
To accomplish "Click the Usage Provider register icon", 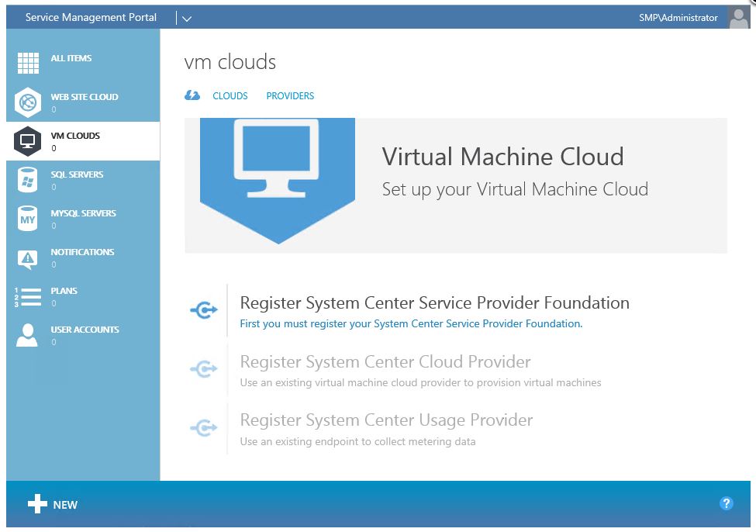I will (204, 428).
